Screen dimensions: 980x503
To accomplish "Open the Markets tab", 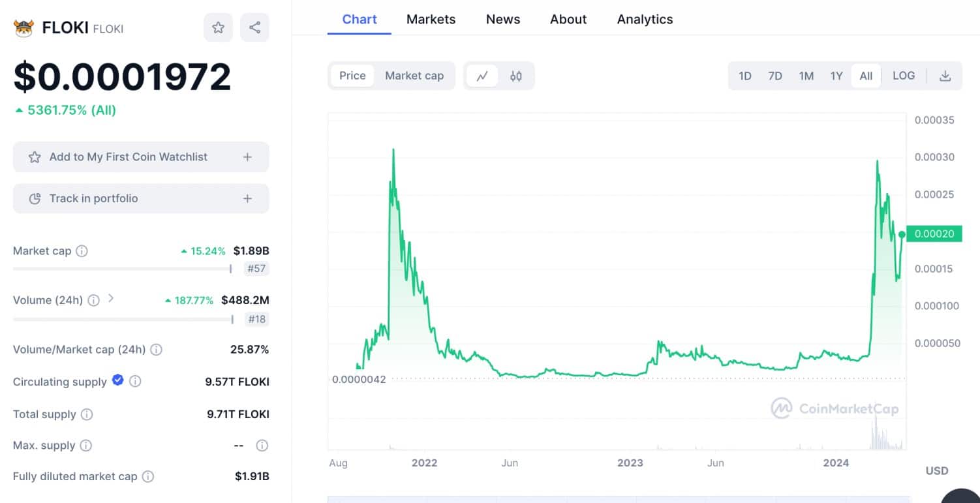I will (431, 20).
